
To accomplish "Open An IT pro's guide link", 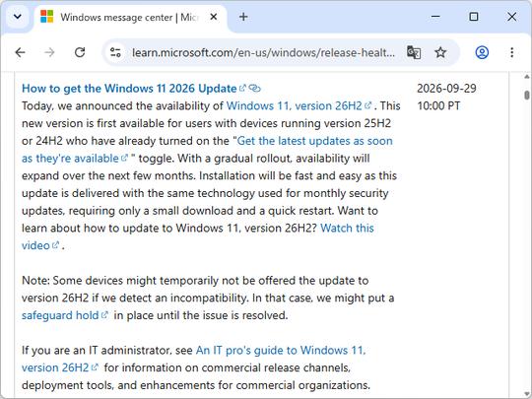I will (281, 350).
